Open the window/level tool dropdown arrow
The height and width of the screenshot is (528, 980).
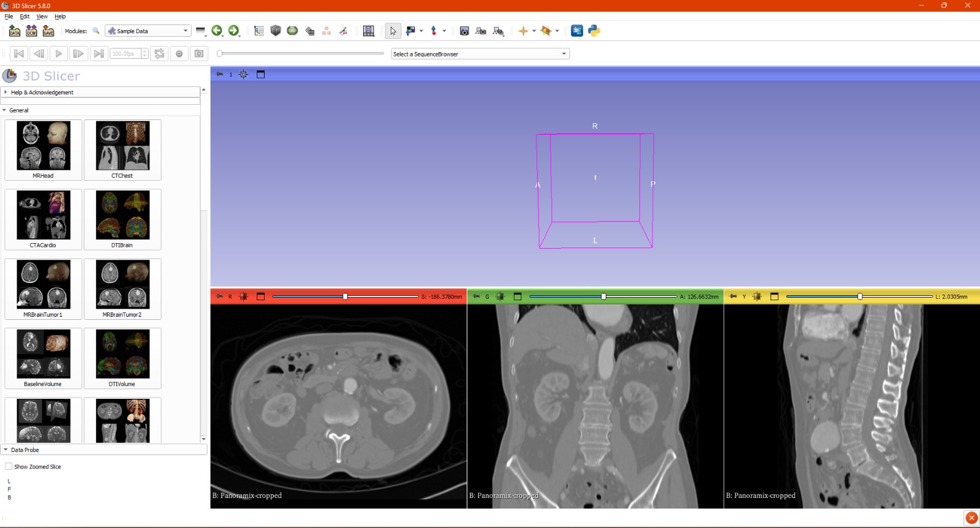tap(421, 31)
